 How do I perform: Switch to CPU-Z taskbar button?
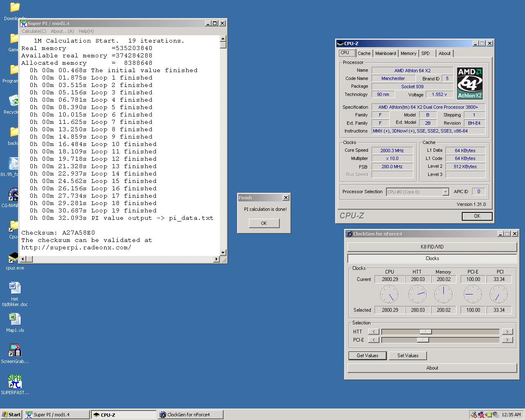124,415
